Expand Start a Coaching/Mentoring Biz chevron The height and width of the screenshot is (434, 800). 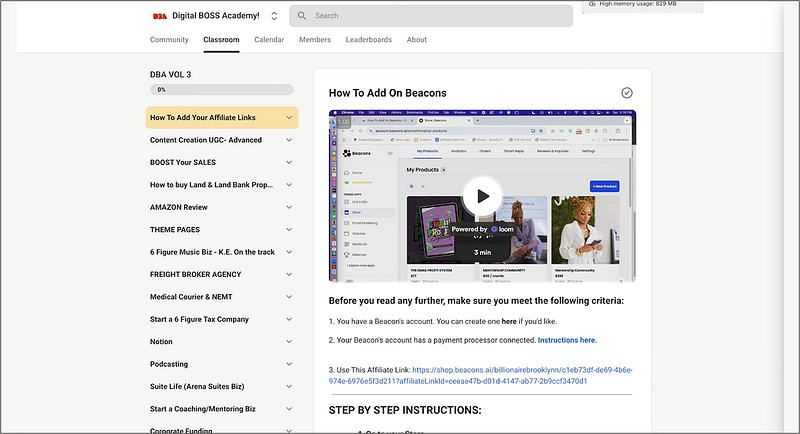289,410
